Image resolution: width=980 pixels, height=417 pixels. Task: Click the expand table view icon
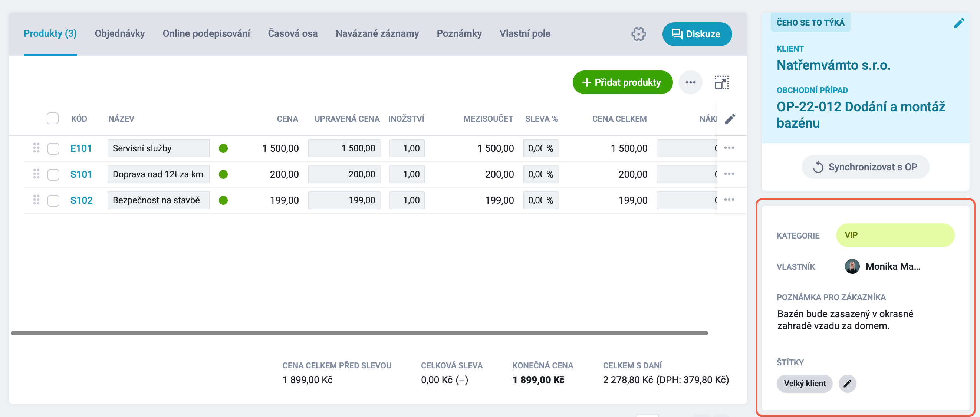pyautogui.click(x=722, y=82)
